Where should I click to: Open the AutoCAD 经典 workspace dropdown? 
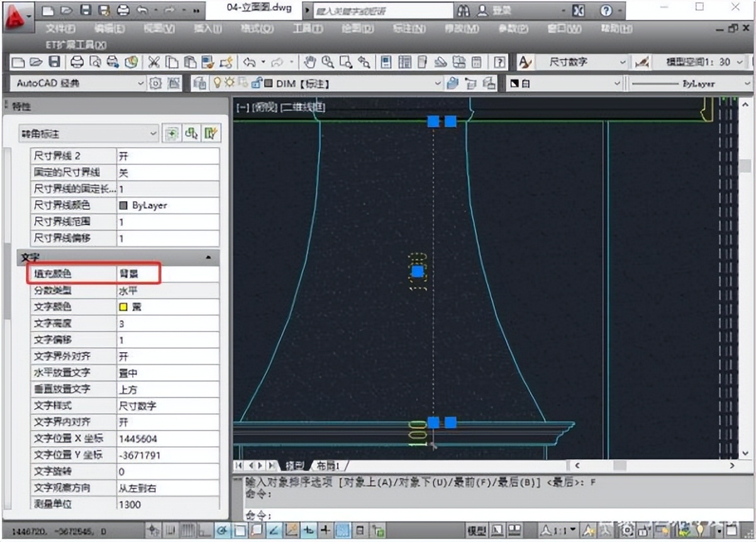[140, 83]
